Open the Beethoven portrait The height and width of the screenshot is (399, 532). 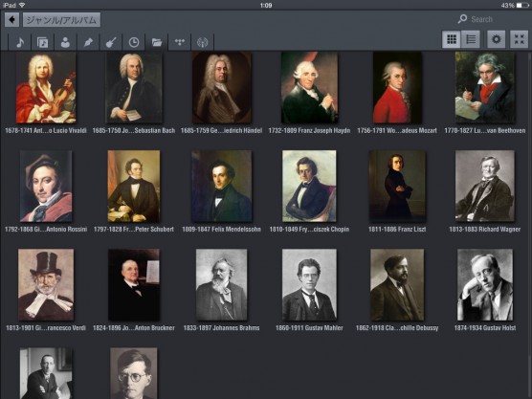click(485, 87)
